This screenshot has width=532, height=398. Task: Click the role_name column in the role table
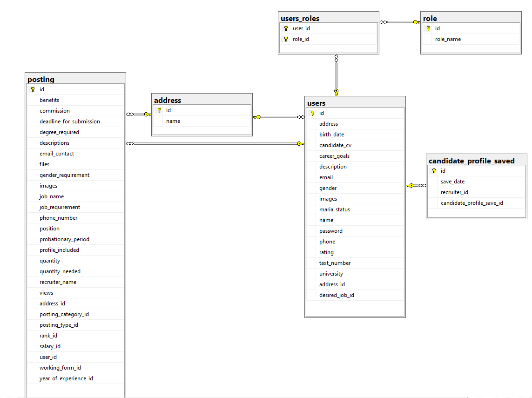click(448, 39)
